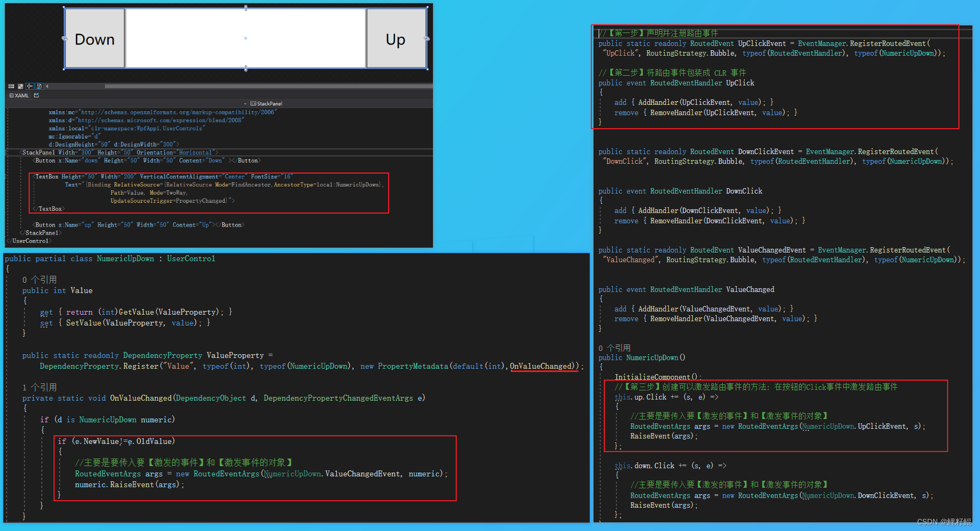Click the white TextBox in designer preview
This screenshot has width=980, height=531.
(245, 38)
